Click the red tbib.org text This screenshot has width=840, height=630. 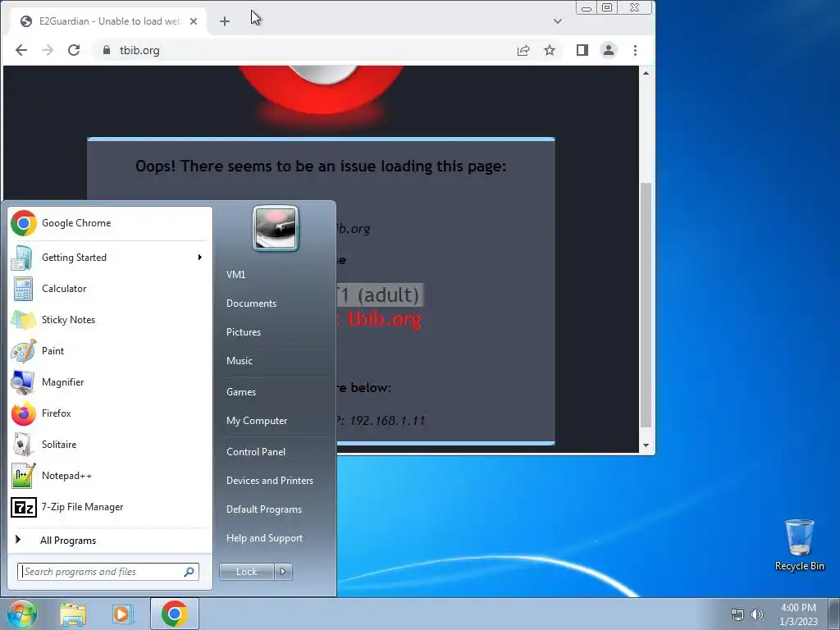[384, 319]
